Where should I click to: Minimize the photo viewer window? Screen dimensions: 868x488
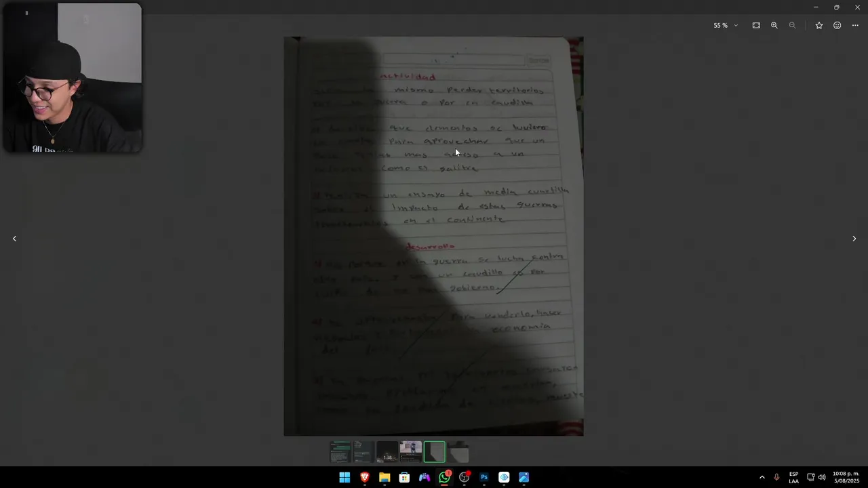(816, 7)
